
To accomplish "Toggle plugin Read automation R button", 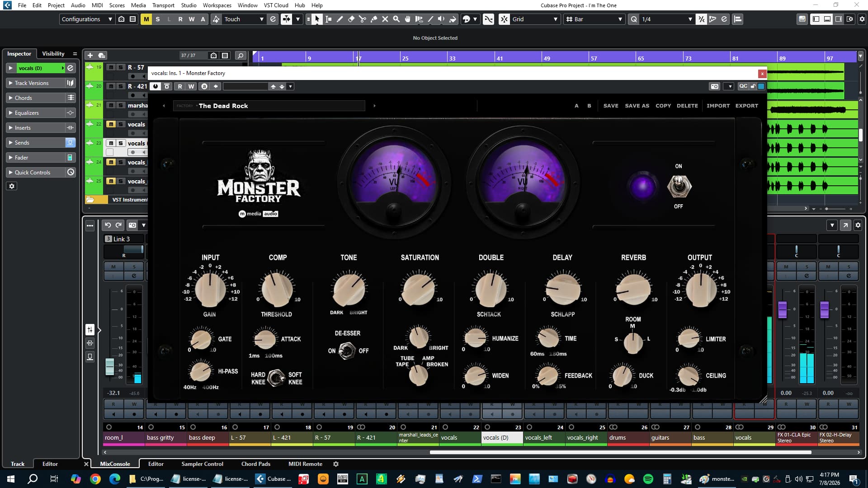I will (180, 86).
